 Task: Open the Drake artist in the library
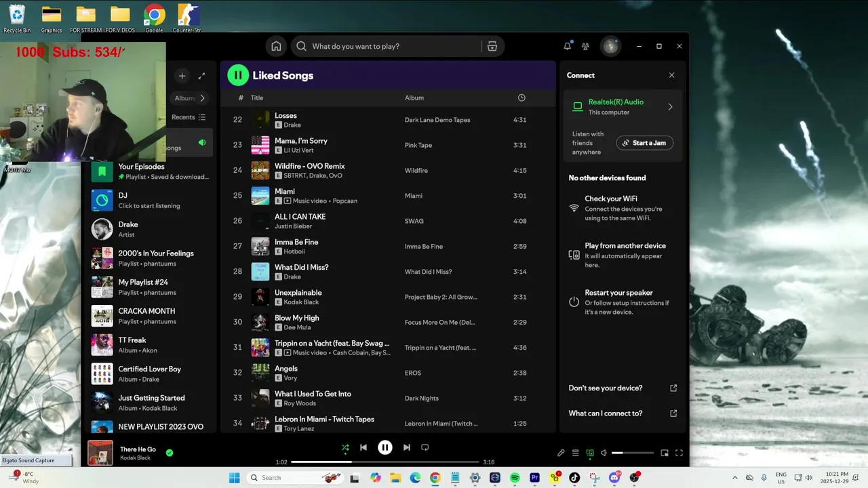point(150,229)
